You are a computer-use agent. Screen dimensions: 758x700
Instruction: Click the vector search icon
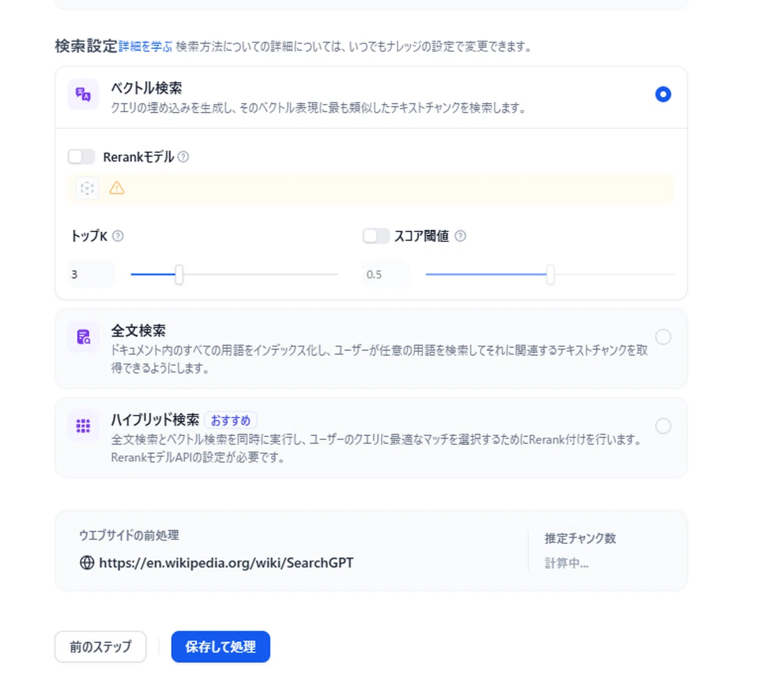click(x=83, y=95)
